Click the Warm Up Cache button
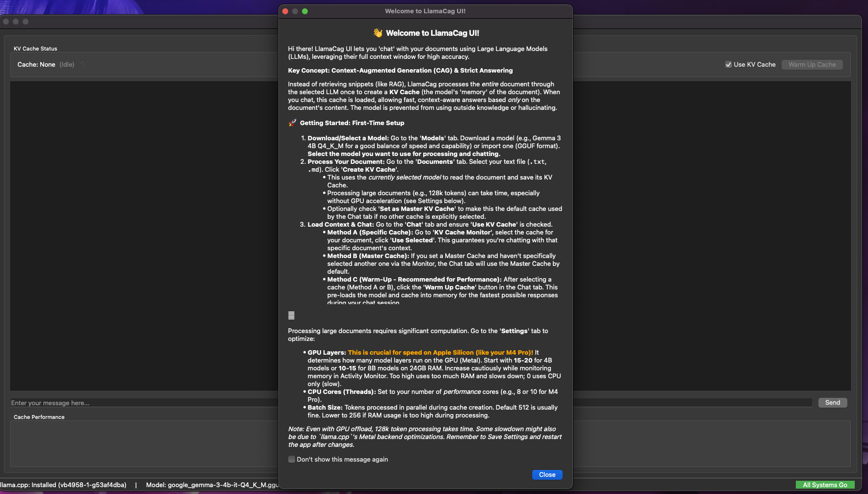This screenshot has height=494, width=868. (812, 64)
